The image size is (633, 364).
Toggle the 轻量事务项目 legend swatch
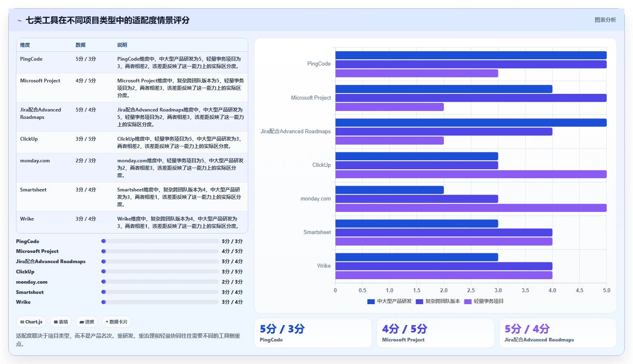468,301
